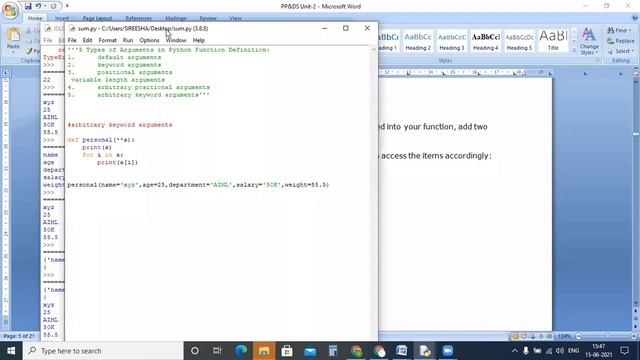Screen dimensions: 640x360
Task: Open the Windows Start menu
Action: pos(11,351)
